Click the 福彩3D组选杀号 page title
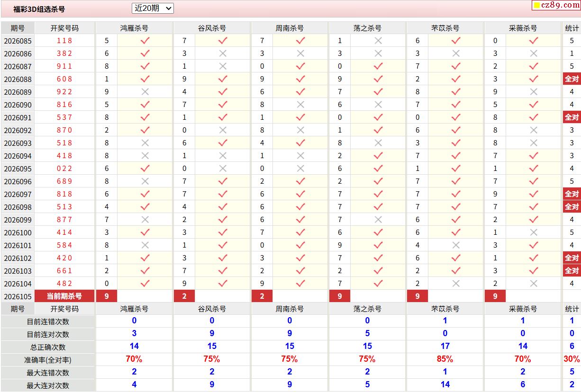Viewport: 581px width, 392px height. (39, 9)
